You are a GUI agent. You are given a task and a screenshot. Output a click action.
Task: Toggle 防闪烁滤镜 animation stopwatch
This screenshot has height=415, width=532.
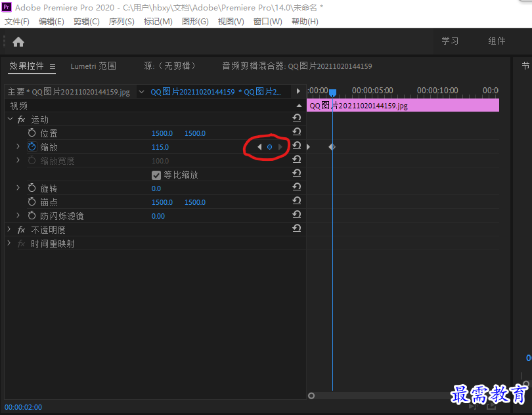(32, 215)
